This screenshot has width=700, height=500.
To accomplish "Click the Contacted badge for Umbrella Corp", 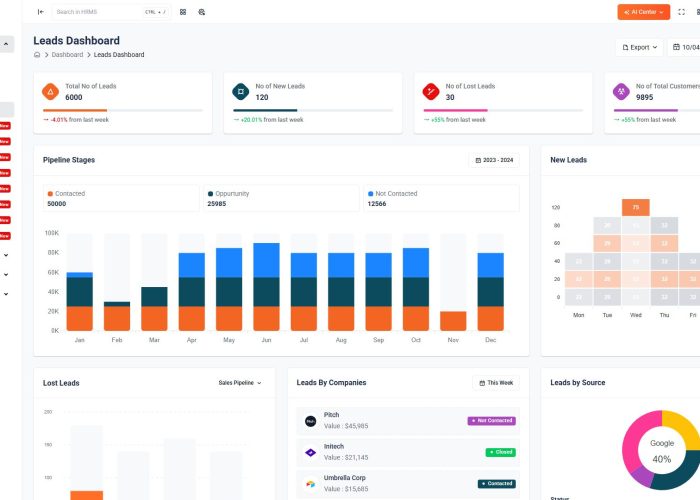I will click(496, 483).
